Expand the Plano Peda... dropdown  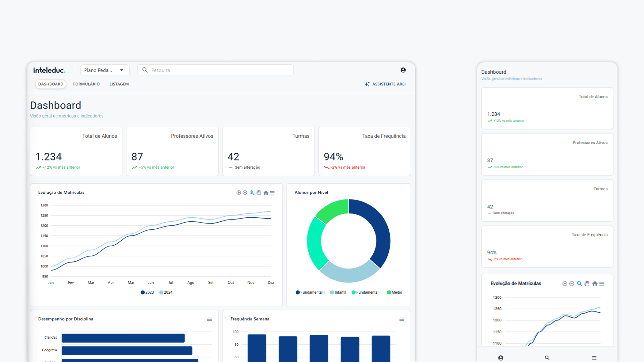(105, 70)
